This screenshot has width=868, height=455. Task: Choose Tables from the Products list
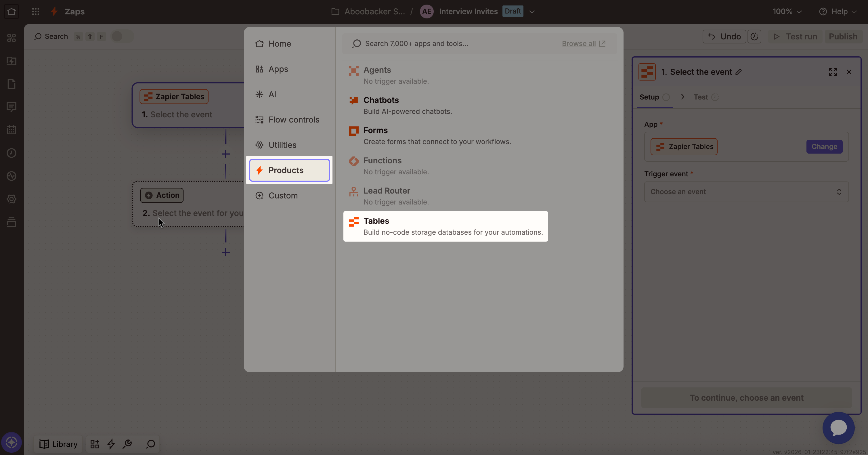445,226
